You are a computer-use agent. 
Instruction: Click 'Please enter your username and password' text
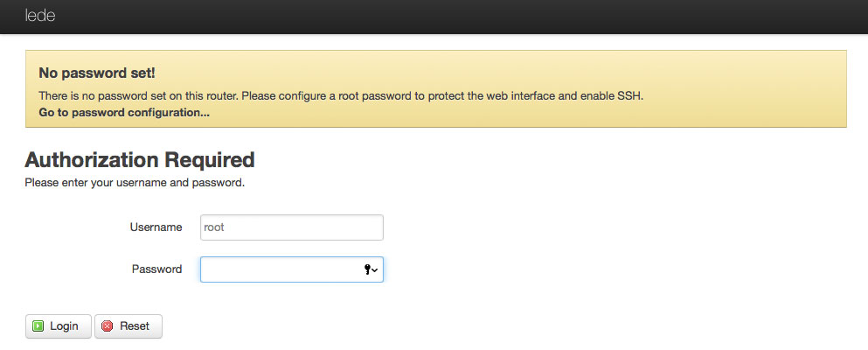tap(135, 182)
